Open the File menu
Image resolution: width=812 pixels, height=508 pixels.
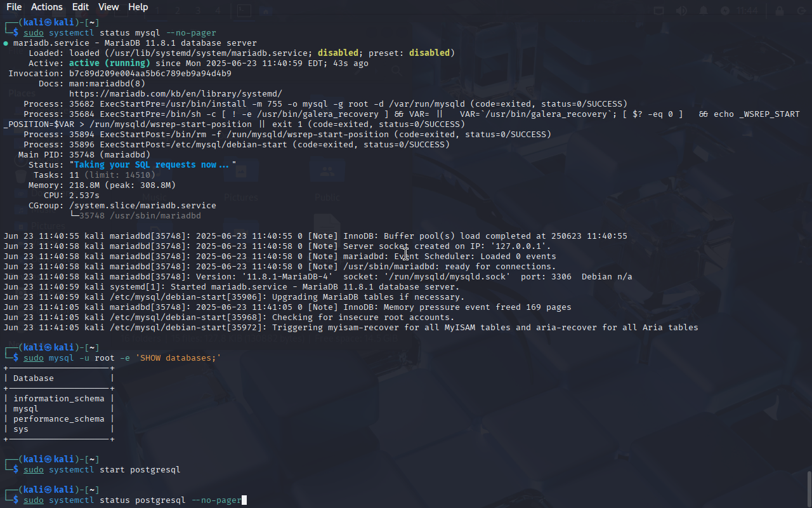pos(13,7)
